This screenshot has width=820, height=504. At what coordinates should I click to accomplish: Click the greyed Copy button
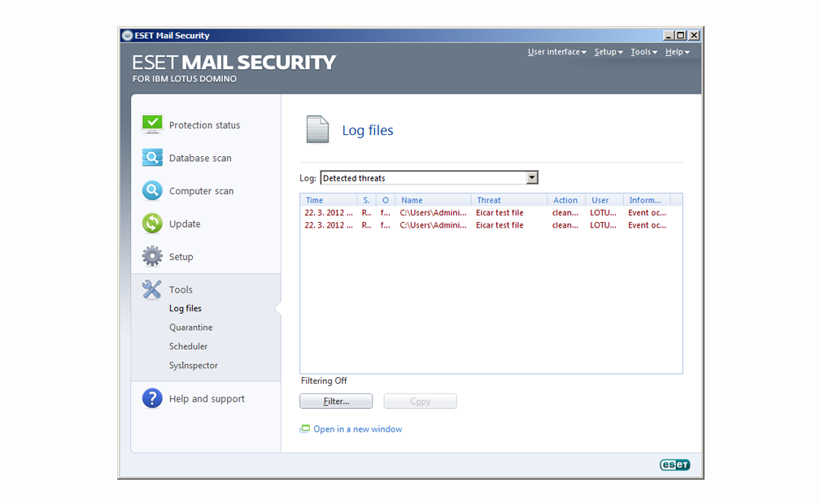(420, 401)
